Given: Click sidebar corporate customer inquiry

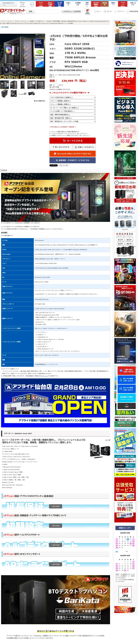Looking at the screenshot, I should (x=126, y=389).
